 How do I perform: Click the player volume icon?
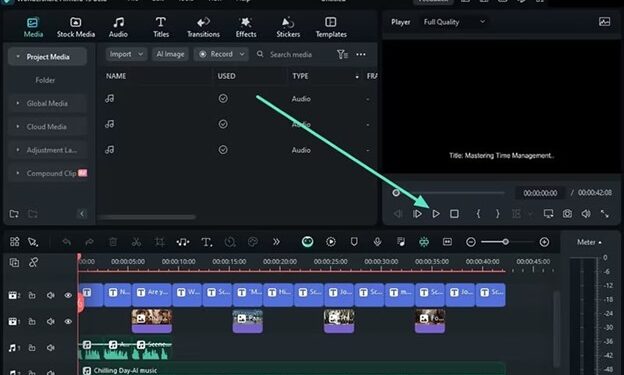tap(586, 214)
